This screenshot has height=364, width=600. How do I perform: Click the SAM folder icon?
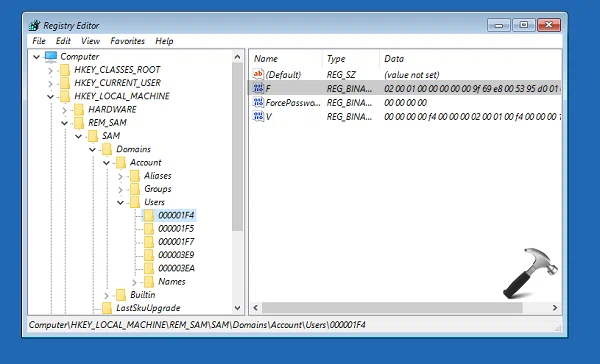coord(93,136)
